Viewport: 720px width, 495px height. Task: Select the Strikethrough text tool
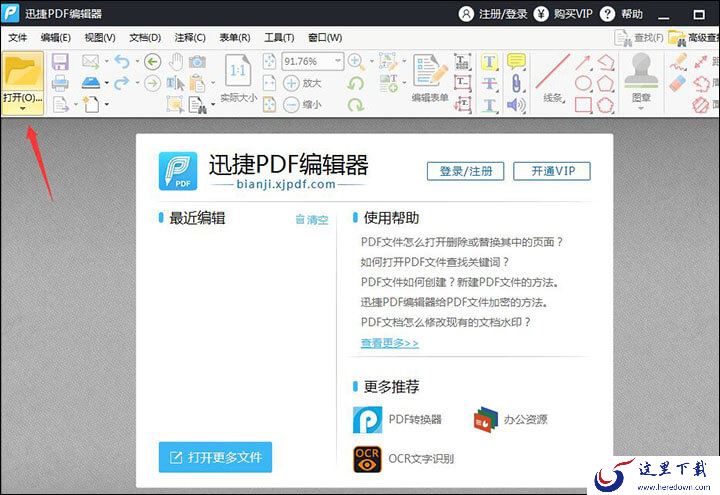tap(489, 84)
